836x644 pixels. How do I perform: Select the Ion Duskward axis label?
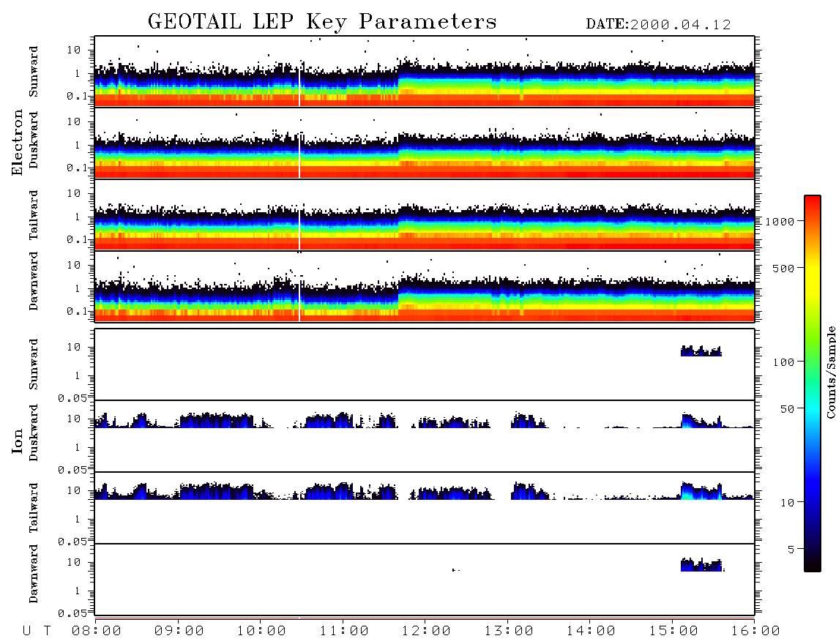click(34, 433)
